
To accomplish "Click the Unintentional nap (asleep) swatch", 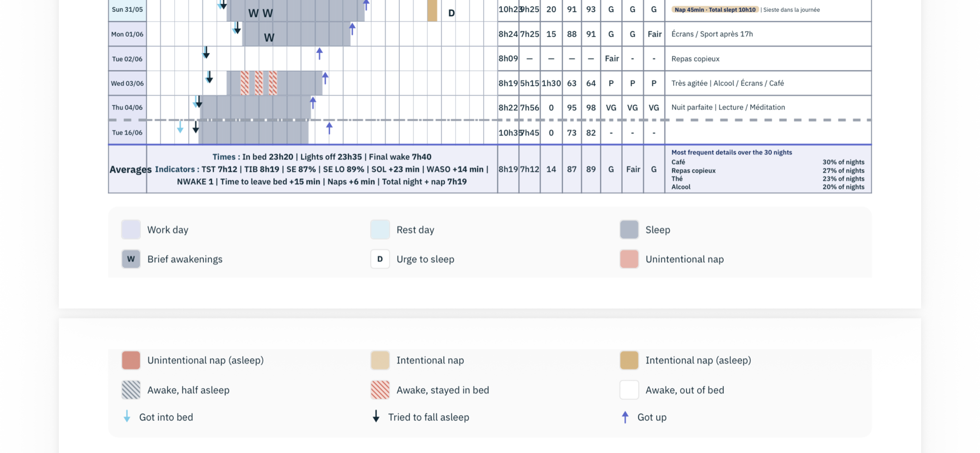I will click(131, 360).
